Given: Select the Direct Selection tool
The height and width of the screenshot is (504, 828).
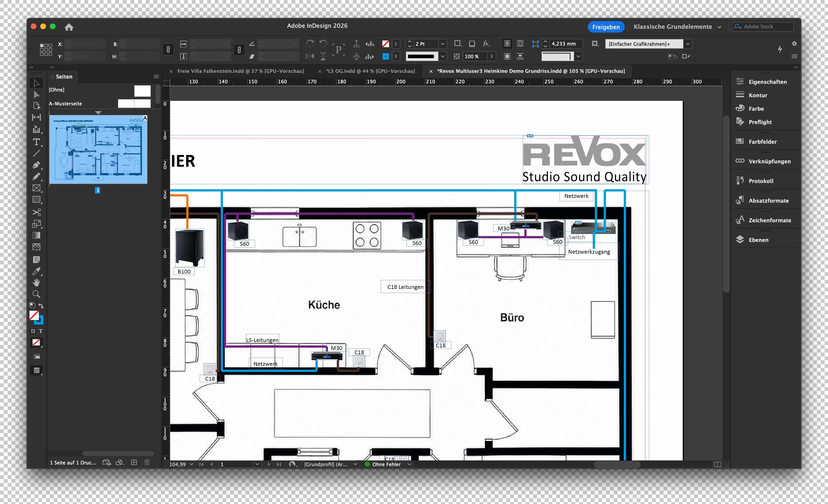Looking at the screenshot, I should pos(36,95).
